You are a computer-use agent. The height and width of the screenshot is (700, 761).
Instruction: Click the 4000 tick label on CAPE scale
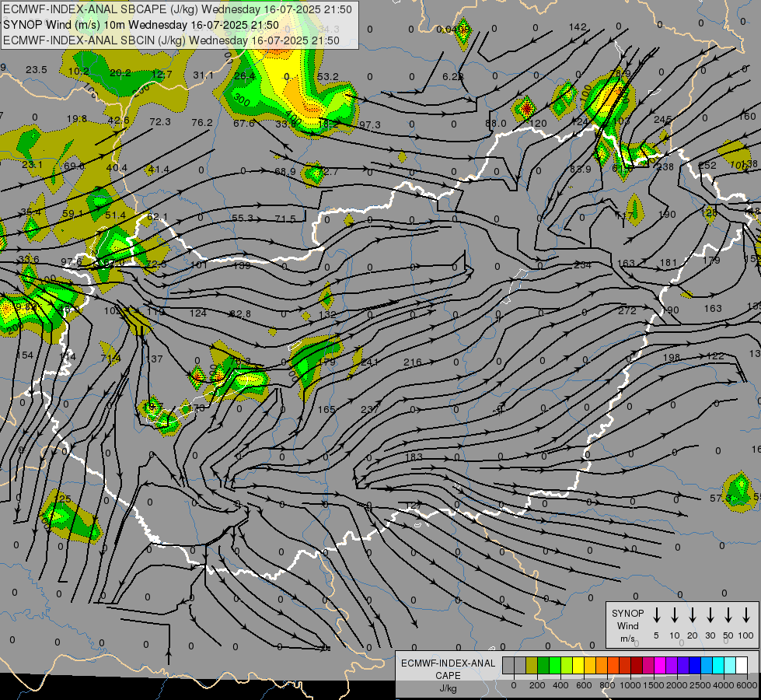click(724, 685)
